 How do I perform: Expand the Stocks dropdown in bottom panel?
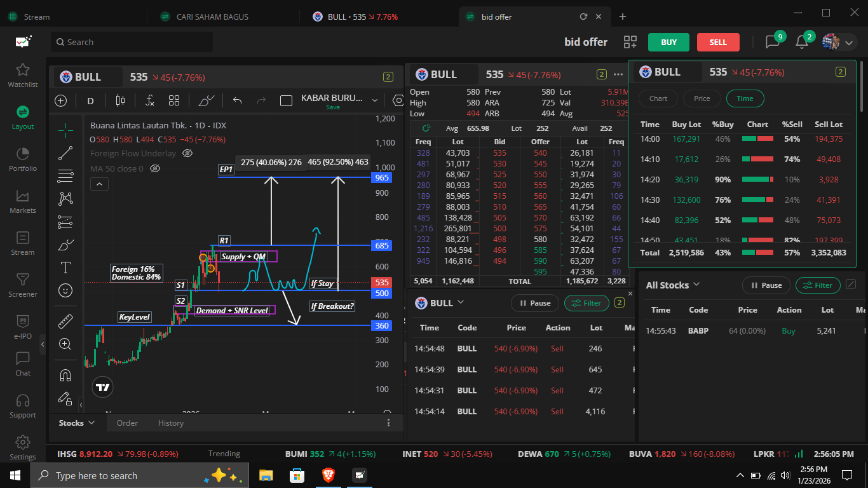tap(77, 423)
